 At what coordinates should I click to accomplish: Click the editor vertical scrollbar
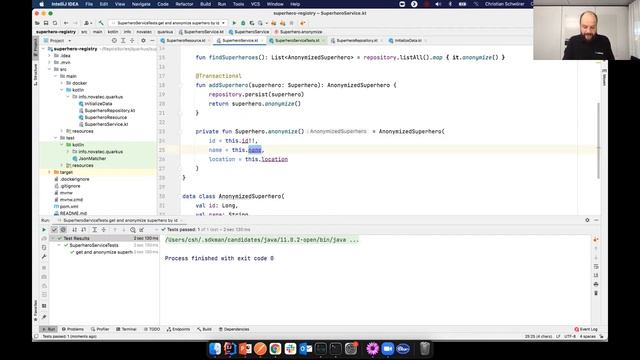(599, 141)
